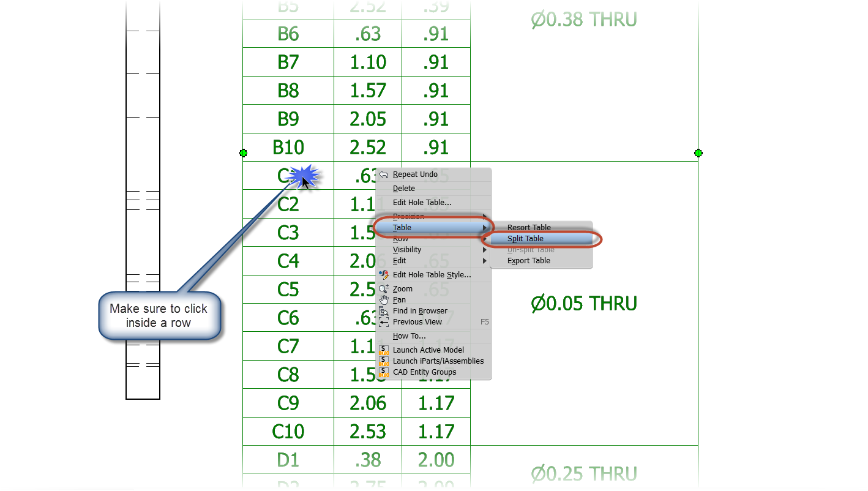868x491 pixels.
Task: Expand the Precision submenu
Action: point(410,216)
